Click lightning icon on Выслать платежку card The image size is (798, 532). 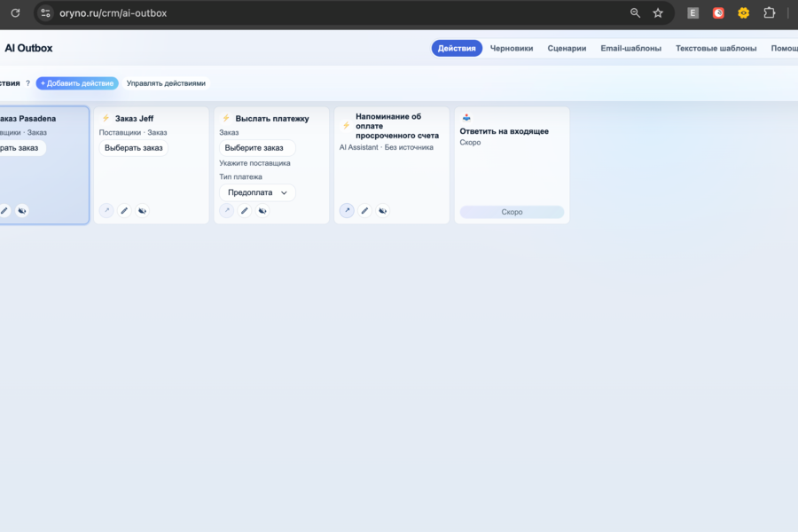(226, 118)
